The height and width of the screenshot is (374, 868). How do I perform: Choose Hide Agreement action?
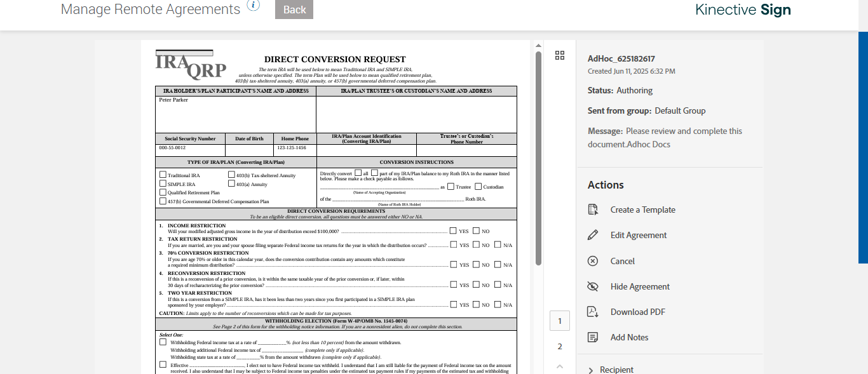(x=640, y=286)
